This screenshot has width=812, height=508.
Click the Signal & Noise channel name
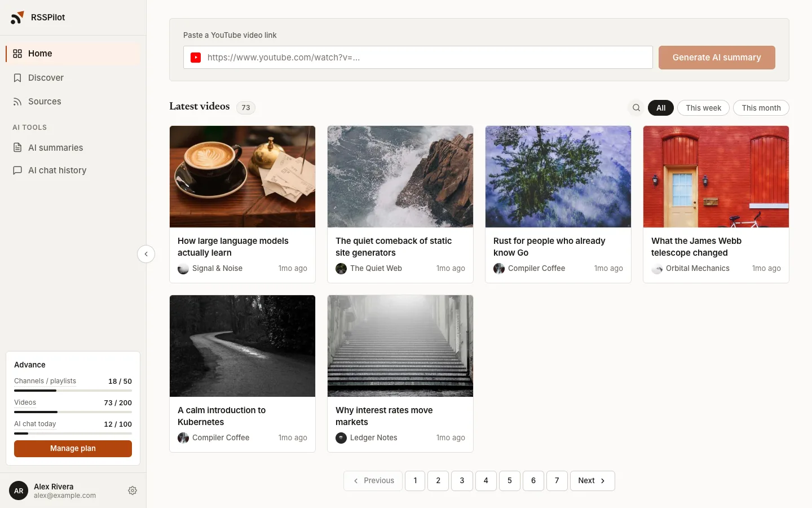217,269
